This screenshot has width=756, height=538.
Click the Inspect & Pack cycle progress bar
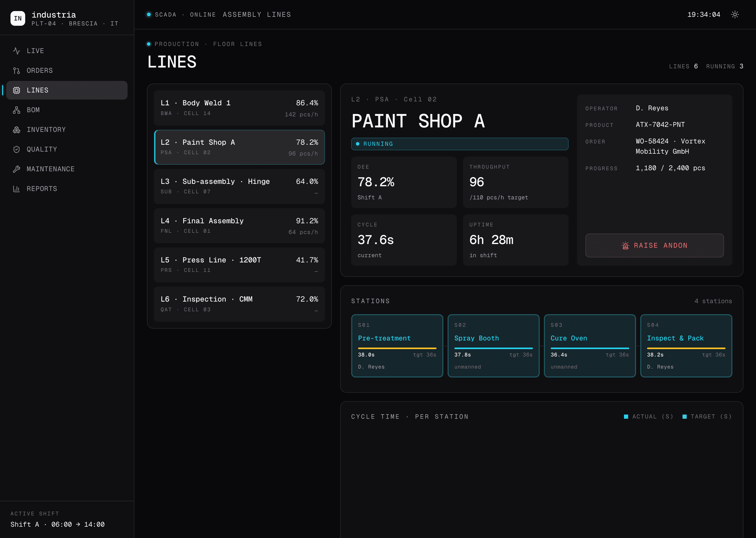click(x=686, y=348)
